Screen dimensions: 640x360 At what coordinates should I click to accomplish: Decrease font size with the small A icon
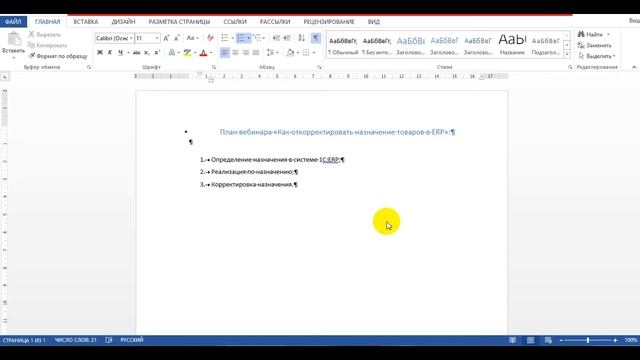click(177, 38)
